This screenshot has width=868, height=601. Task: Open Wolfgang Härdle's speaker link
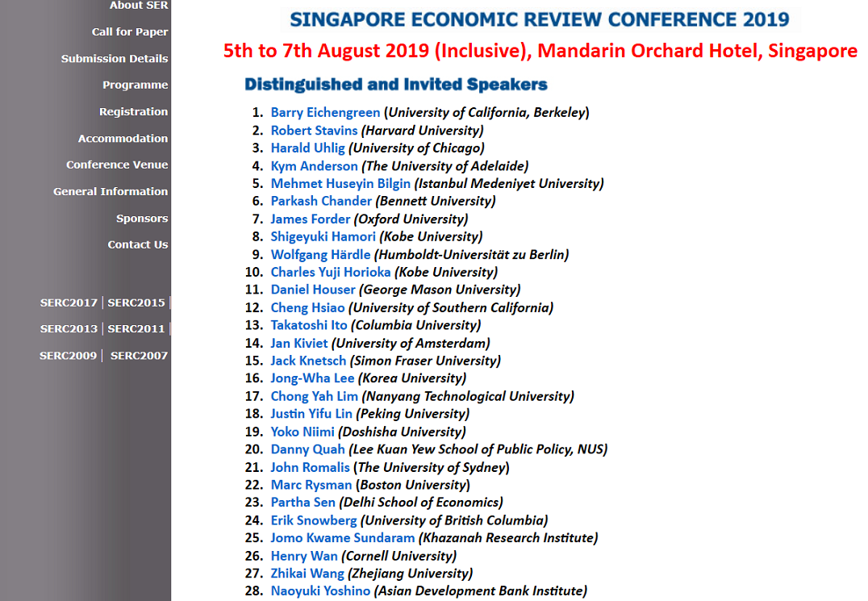tap(320, 254)
